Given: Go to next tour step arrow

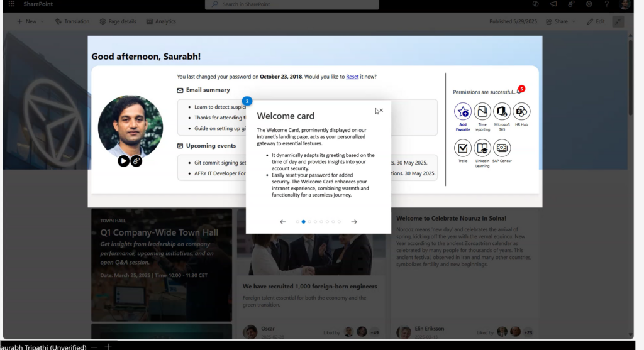Looking at the screenshot, I should click(x=354, y=222).
